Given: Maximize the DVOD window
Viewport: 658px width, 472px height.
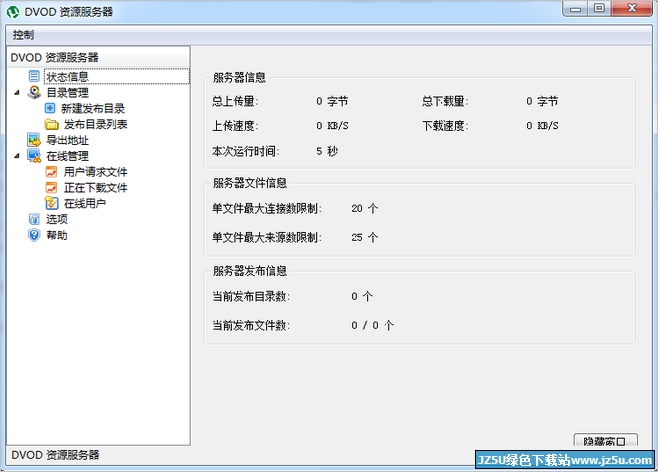Looking at the screenshot, I should tap(599, 8).
